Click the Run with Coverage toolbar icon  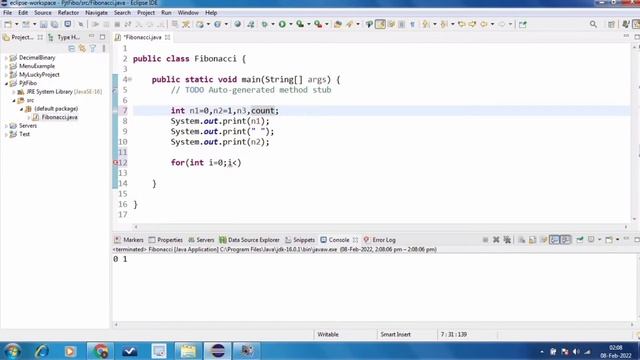coord(300,24)
